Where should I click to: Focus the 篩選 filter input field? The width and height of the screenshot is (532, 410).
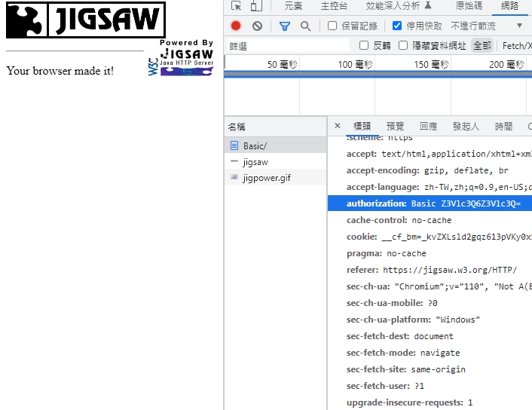pos(288,46)
